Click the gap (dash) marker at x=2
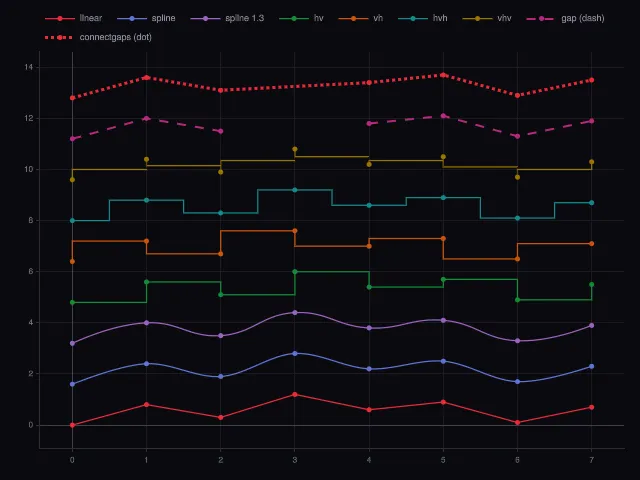 point(220,131)
